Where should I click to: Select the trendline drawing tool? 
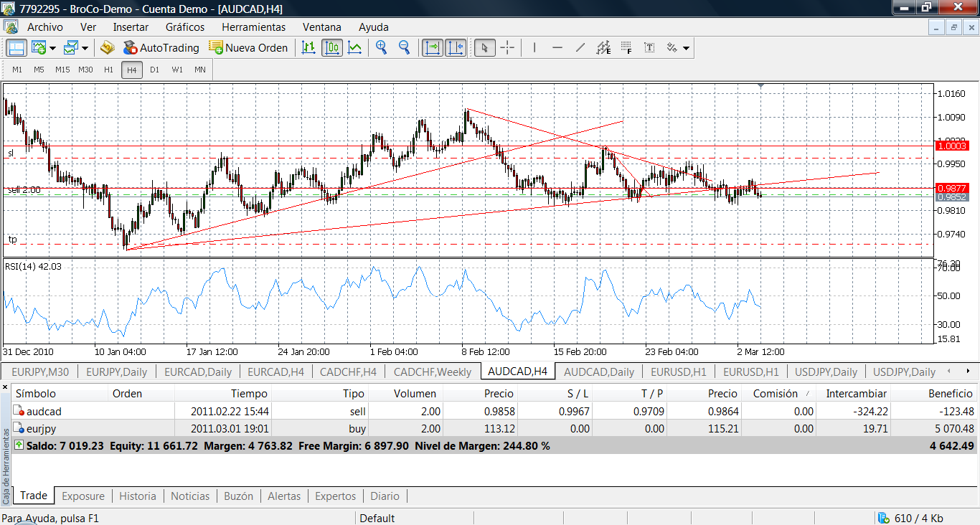pos(580,48)
